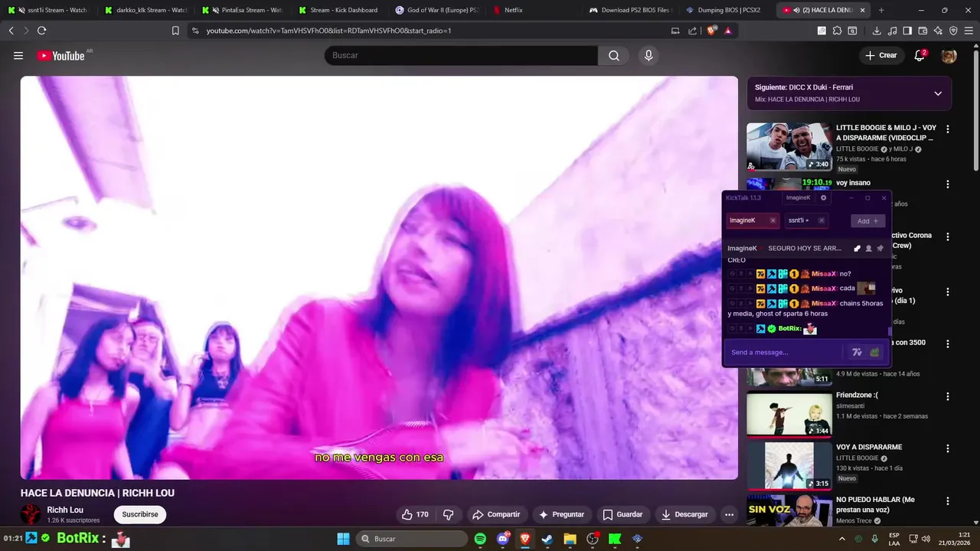
Task: Click the YouTube search magnifier button
Action: tap(614, 55)
